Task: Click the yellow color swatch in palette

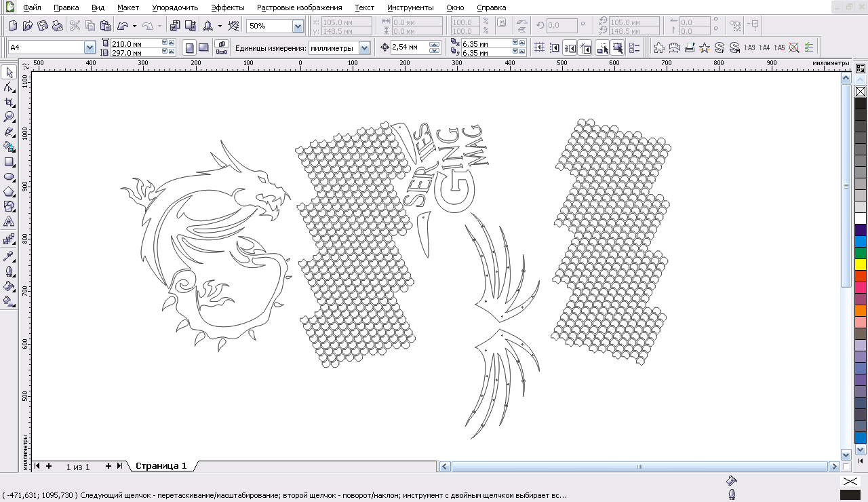Action: [861, 264]
